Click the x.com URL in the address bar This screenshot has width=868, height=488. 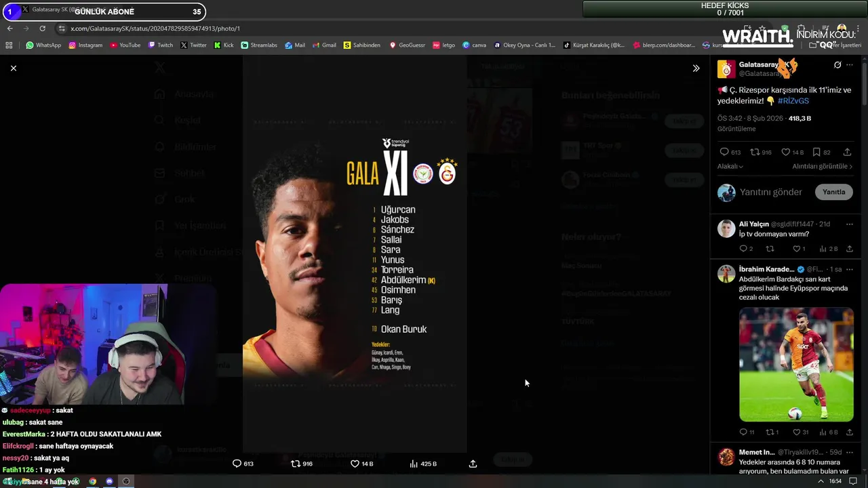155,28
